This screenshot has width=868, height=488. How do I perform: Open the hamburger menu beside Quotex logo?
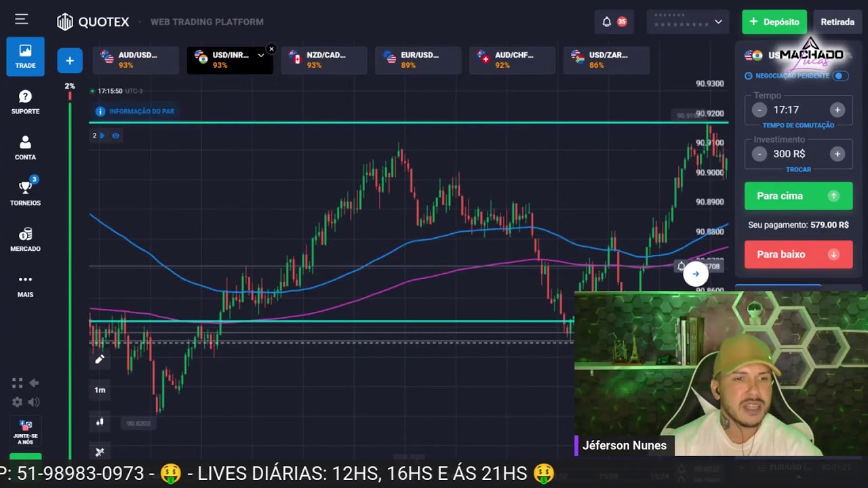click(22, 20)
